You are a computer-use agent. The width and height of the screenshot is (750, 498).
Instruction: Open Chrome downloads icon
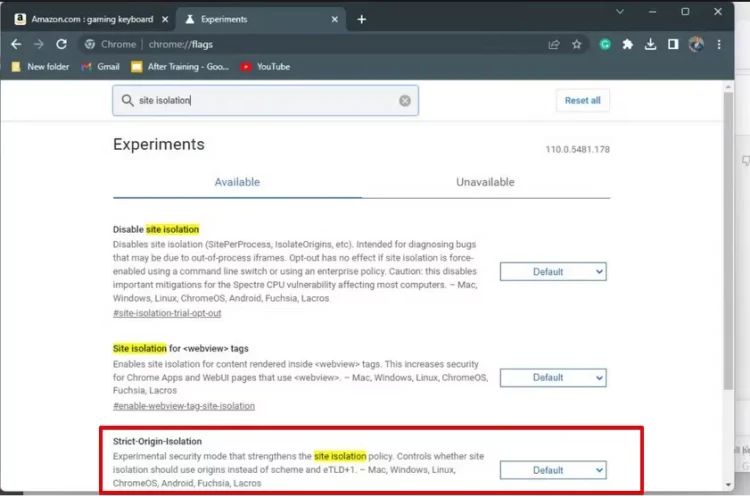pos(650,44)
